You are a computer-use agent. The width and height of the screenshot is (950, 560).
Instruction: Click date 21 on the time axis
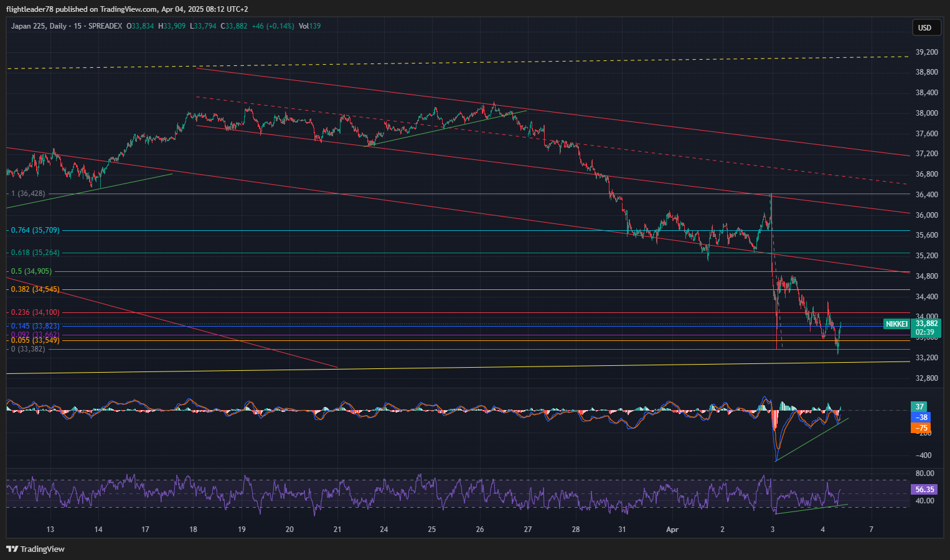337,530
